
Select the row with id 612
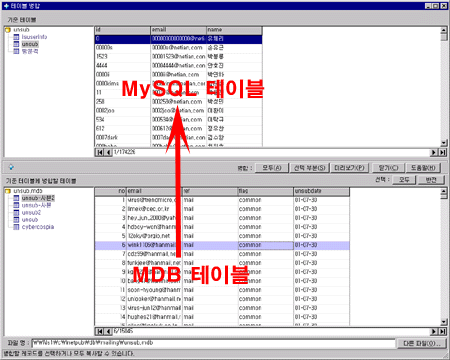point(178,129)
